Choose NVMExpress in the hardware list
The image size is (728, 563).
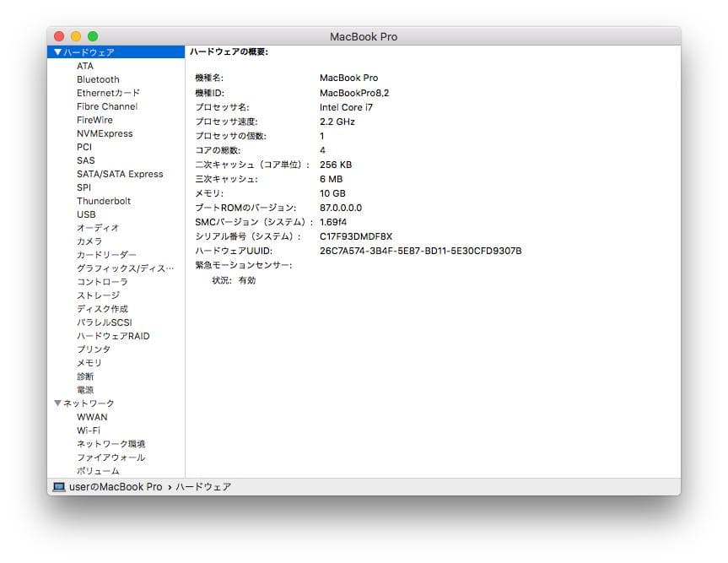click(x=105, y=133)
